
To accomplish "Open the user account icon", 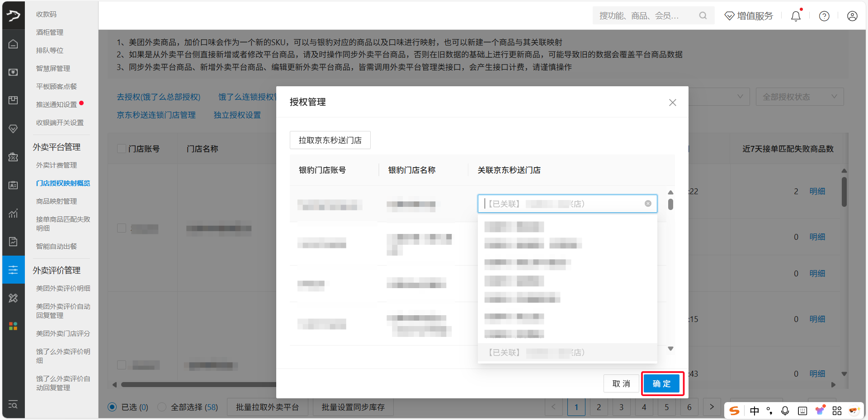I will [852, 16].
